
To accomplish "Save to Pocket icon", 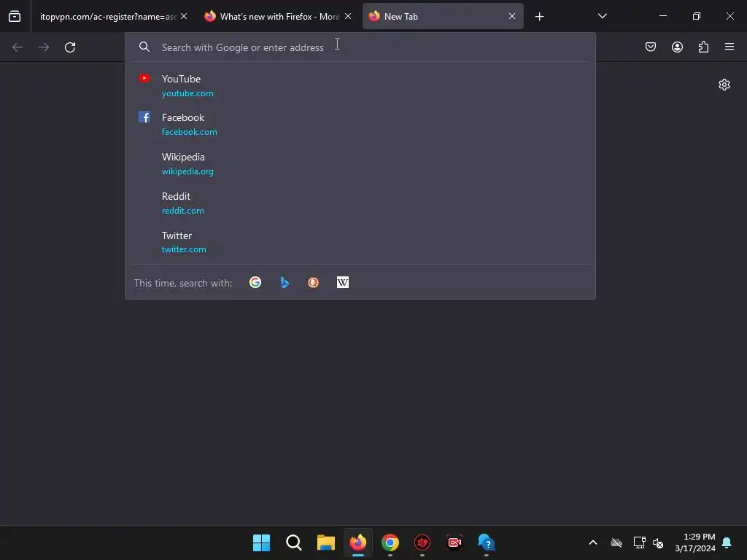I will (651, 47).
